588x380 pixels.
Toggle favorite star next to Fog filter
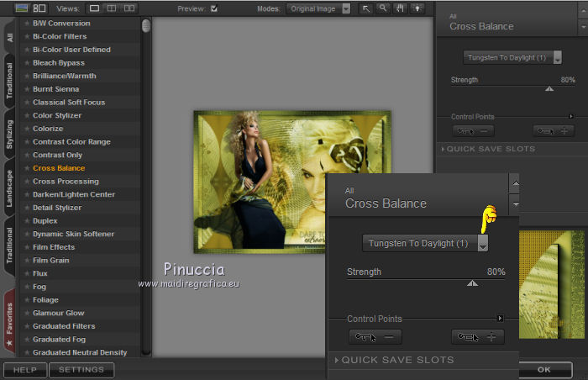pyautogui.click(x=27, y=287)
